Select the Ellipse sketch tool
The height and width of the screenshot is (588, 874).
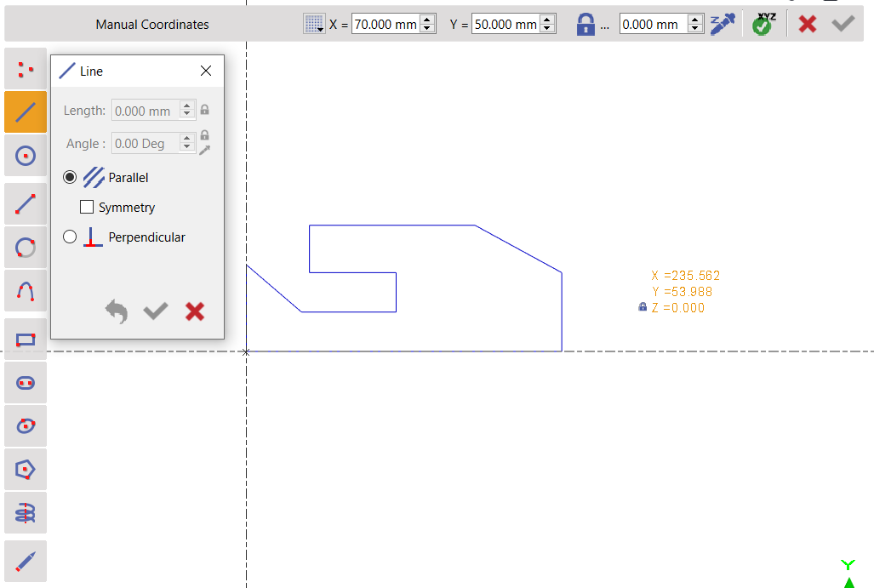click(26, 425)
